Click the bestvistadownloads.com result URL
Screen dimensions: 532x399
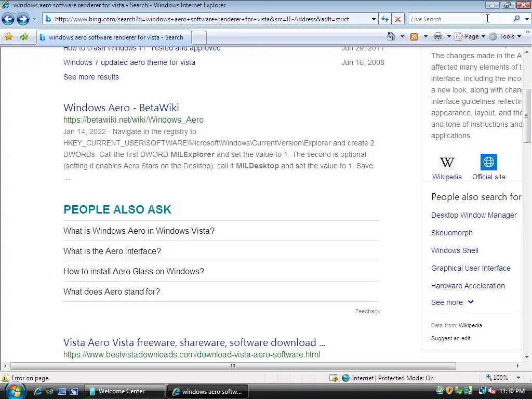tap(192, 354)
